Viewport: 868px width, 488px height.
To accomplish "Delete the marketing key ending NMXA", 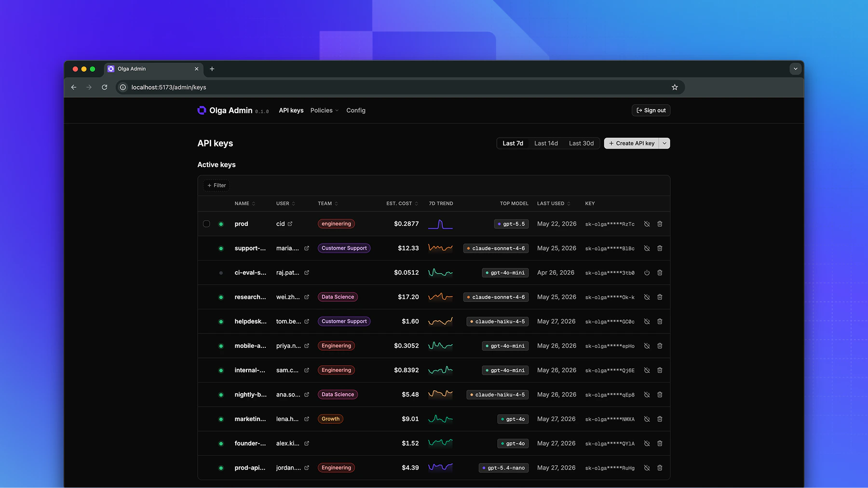I will 660,419.
